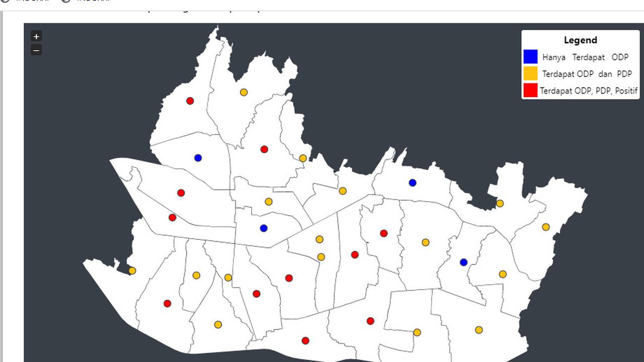Click the 'Terdapat ODP, PDP, Positif' legend label

[x=589, y=91]
